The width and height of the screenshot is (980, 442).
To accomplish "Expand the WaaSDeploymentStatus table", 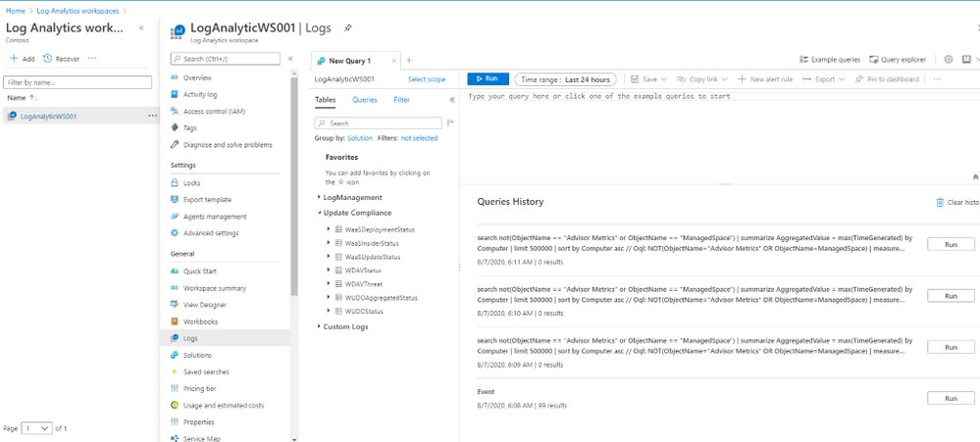I will (329, 229).
